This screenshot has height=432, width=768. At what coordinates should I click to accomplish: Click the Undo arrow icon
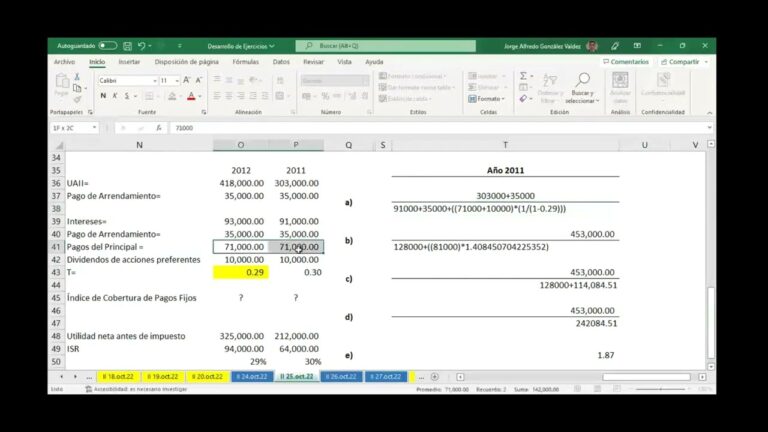(142, 46)
